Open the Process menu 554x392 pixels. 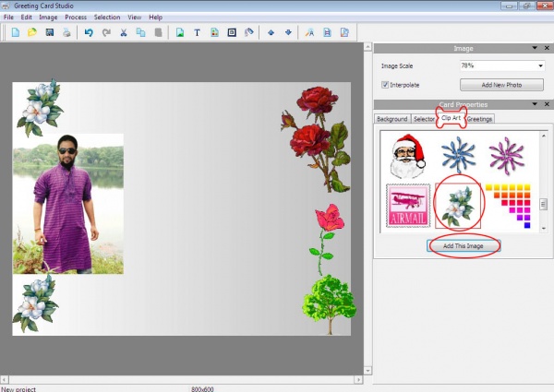(x=76, y=17)
